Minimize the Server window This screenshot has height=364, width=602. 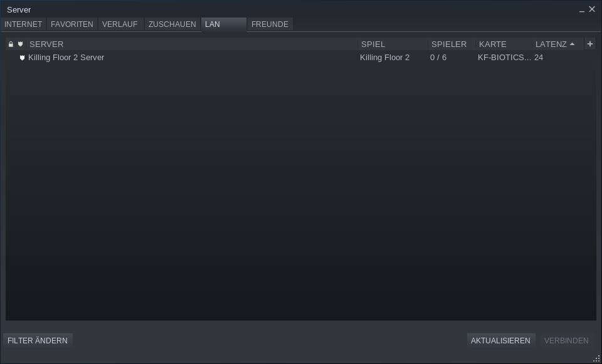[582, 10]
